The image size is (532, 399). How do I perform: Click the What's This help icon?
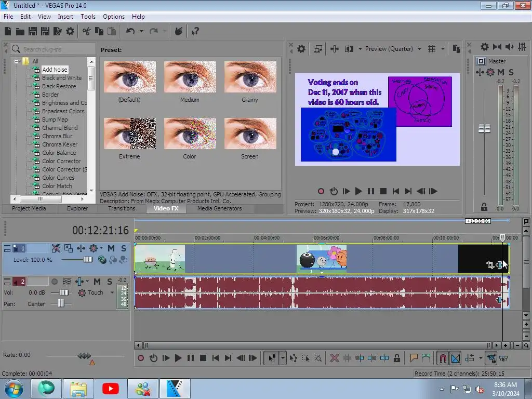[195, 31]
